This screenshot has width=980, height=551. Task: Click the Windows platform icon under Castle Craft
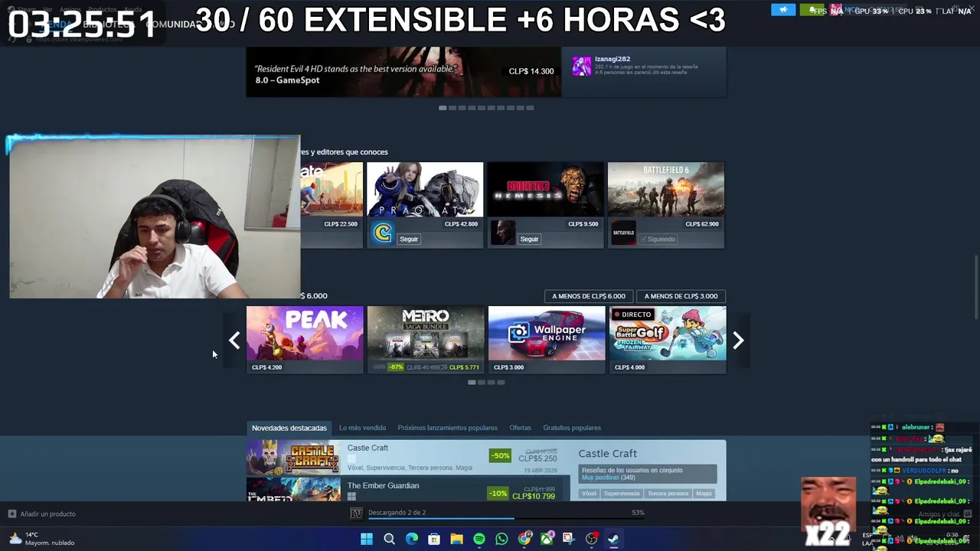[x=351, y=458]
